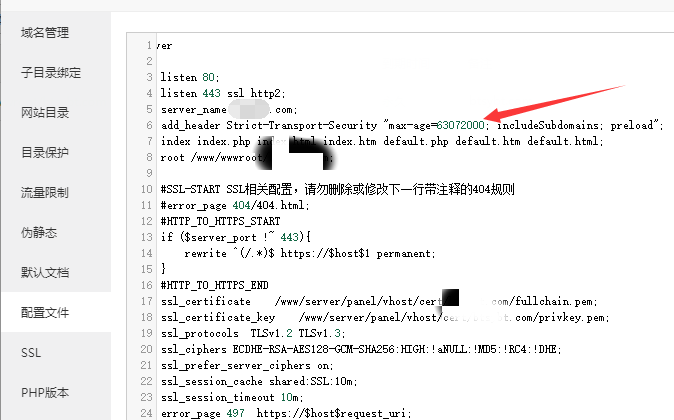Select the 伪静态 sidebar item
The height and width of the screenshot is (420, 674).
pyautogui.click(x=39, y=232)
